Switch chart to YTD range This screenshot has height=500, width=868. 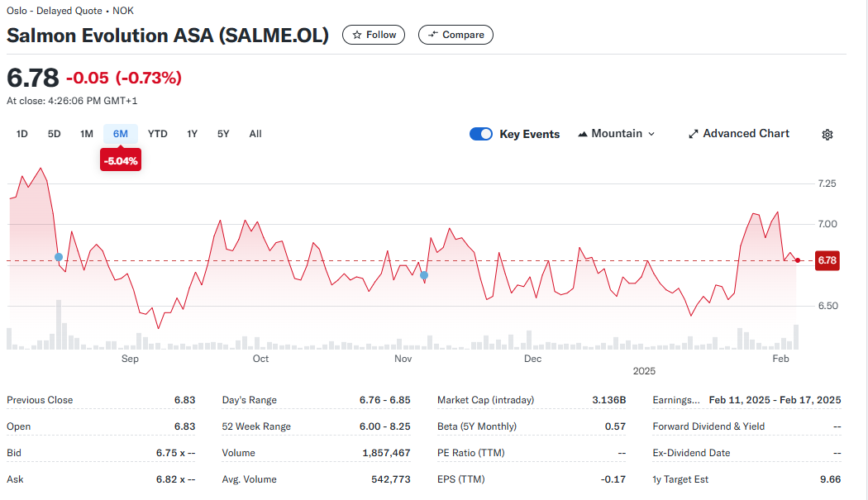[x=157, y=134]
